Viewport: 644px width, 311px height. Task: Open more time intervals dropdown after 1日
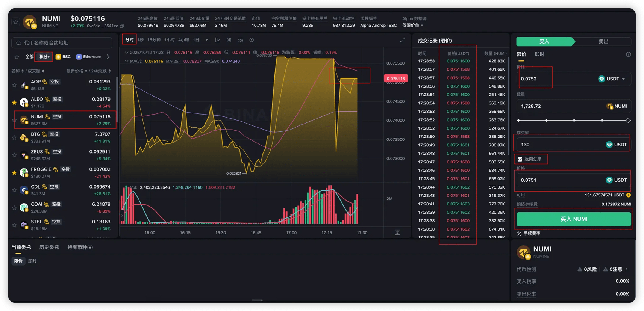(206, 40)
